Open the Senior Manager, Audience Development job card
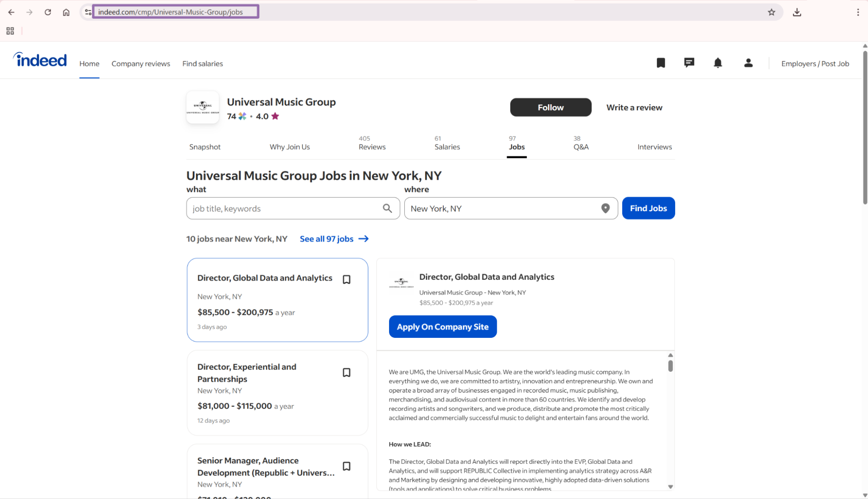The width and height of the screenshot is (868, 499). click(277, 472)
